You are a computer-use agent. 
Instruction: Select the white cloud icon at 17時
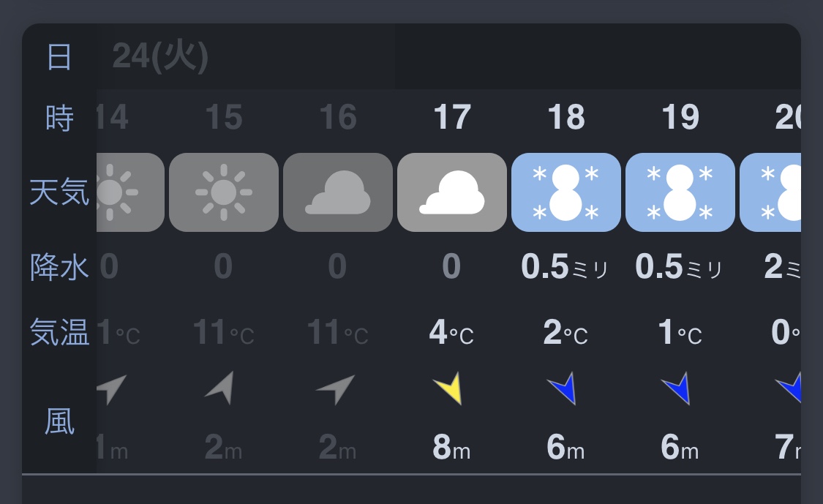tap(452, 192)
